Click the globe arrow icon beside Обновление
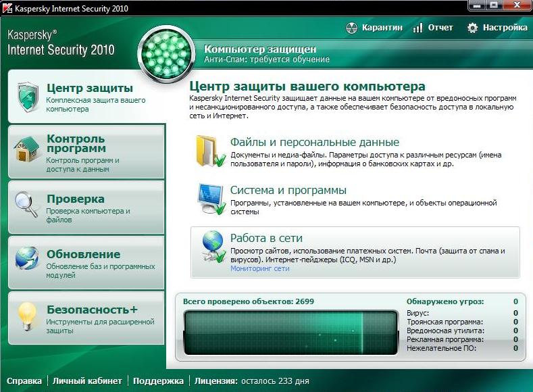Viewport: 533px width, 392px height. pos(27,258)
